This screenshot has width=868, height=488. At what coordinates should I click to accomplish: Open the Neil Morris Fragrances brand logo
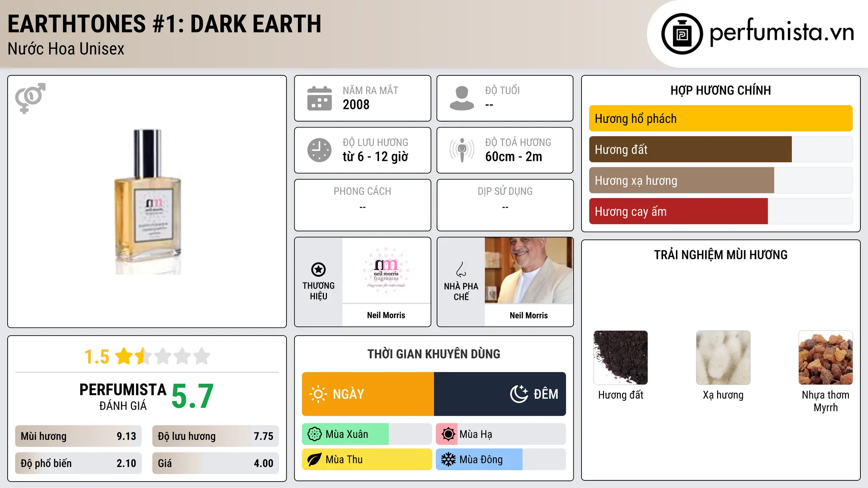(386, 270)
